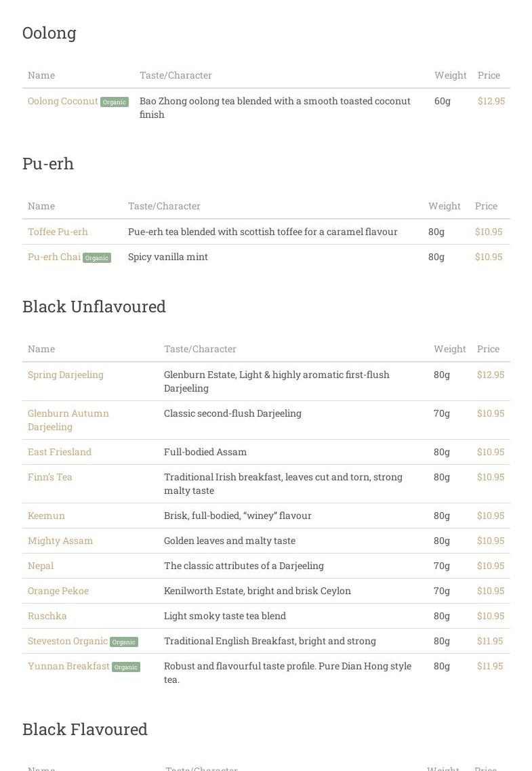Select the Nepal tea link
This screenshot has height=771, width=532.
point(41,566)
